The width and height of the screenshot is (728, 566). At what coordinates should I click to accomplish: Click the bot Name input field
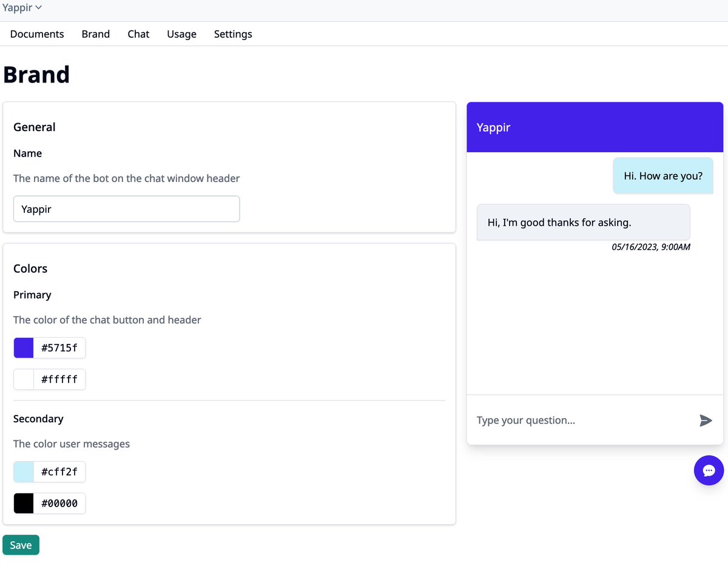click(x=127, y=209)
